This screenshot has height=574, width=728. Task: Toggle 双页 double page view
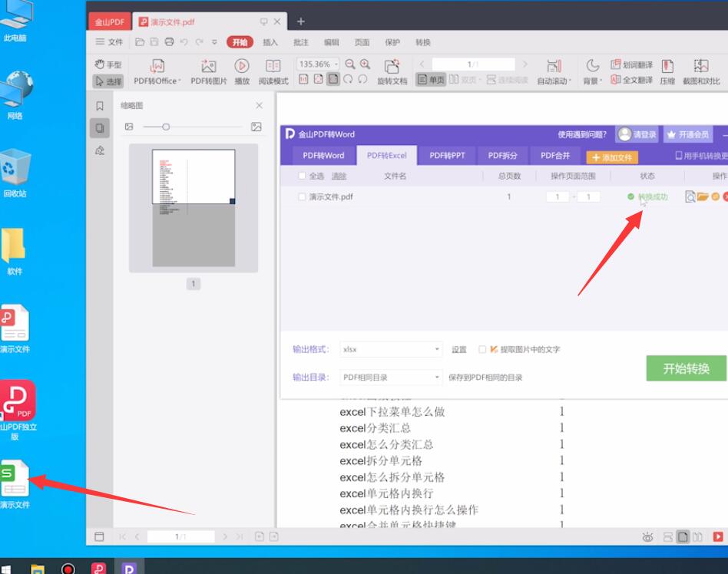pyautogui.click(x=463, y=80)
